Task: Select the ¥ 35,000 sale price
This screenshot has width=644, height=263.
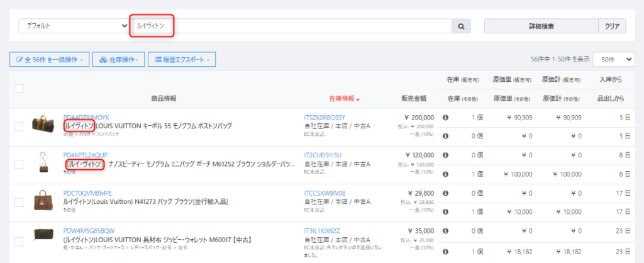Action: (421, 230)
